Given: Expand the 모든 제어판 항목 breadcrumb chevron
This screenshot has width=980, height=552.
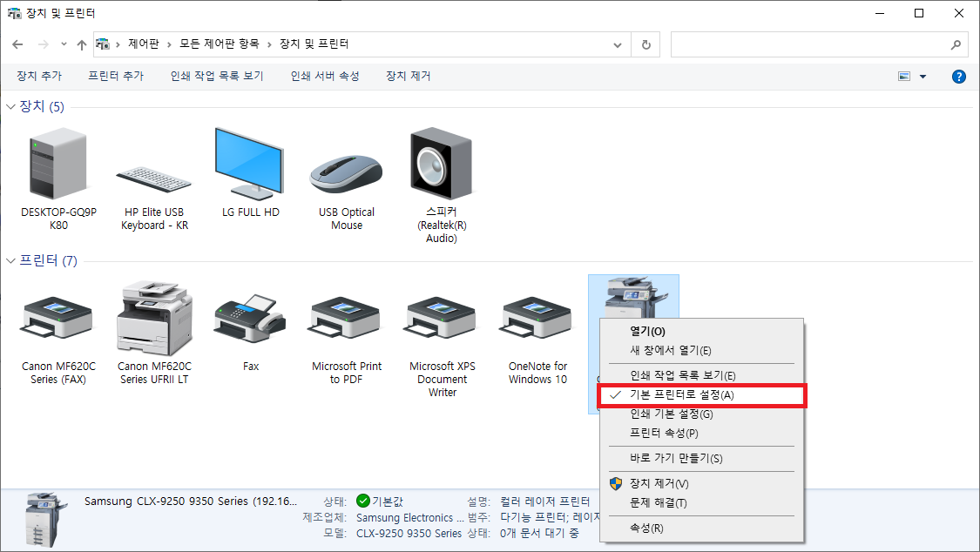Looking at the screenshot, I should (269, 44).
